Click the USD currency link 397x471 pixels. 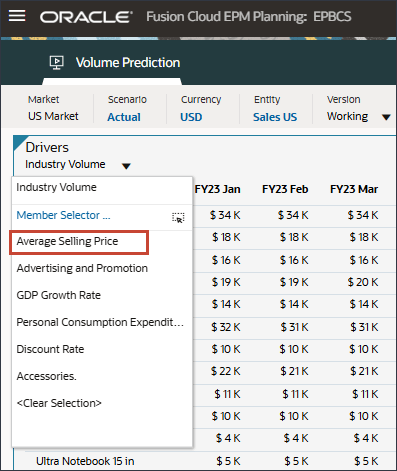(191, 117)
